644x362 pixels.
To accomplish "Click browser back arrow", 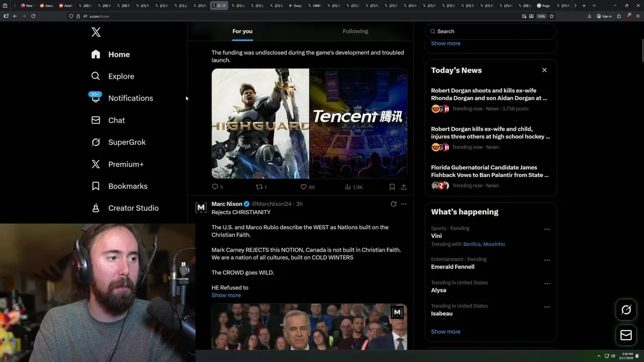I will point(15,16).
